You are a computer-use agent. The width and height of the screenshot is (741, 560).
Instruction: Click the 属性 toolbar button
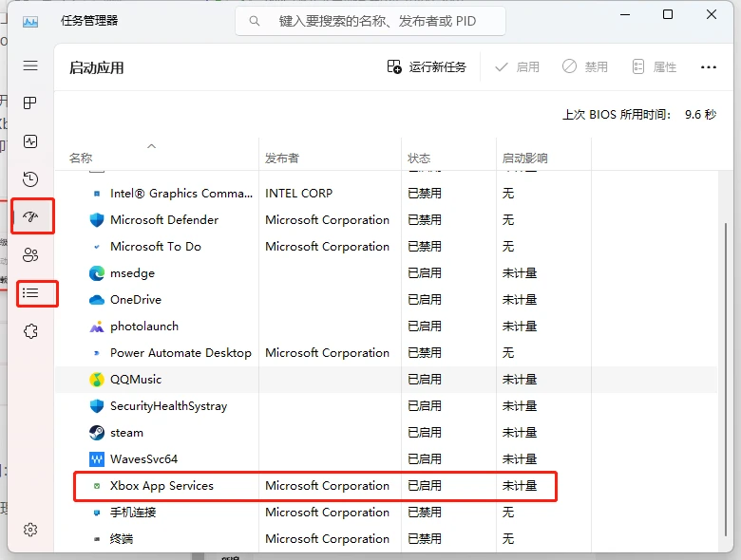(654, 67)
